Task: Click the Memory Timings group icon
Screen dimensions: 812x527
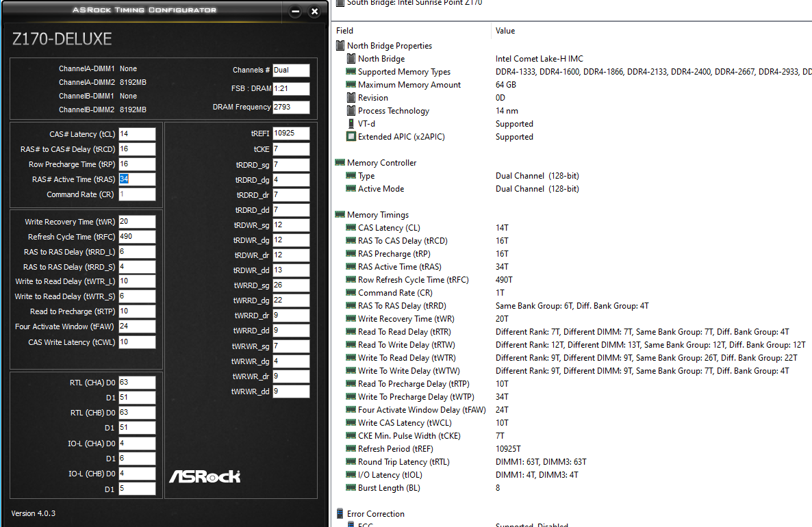Action: click(340, 214)
